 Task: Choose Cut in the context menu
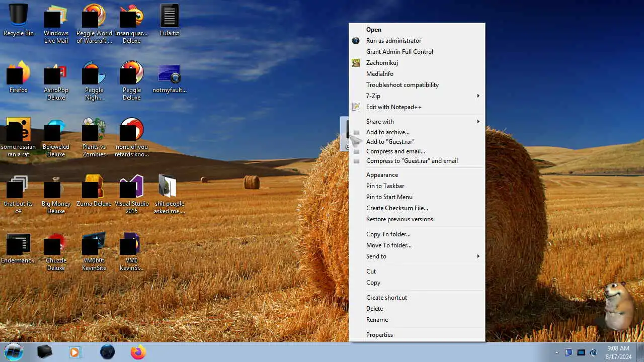[417, 271]
